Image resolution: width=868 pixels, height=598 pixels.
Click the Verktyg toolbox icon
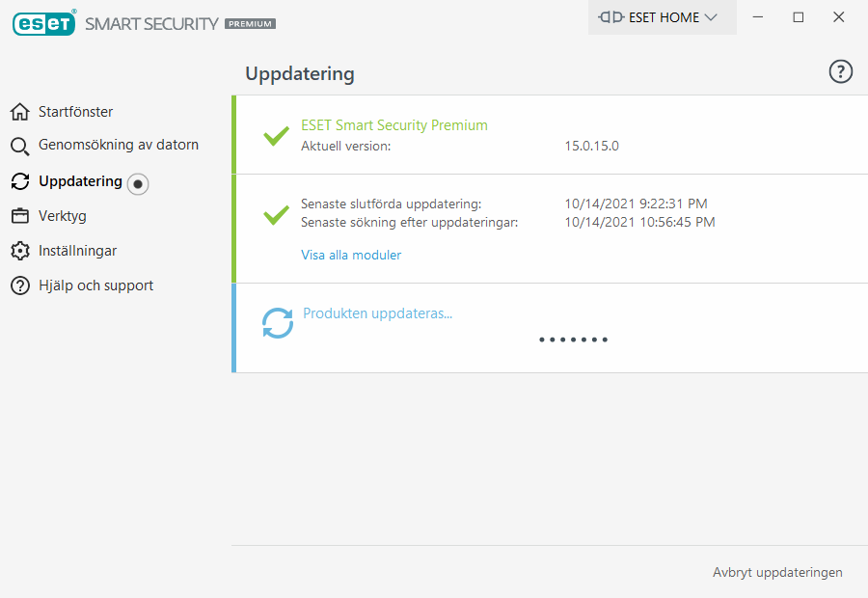point(20,216)
